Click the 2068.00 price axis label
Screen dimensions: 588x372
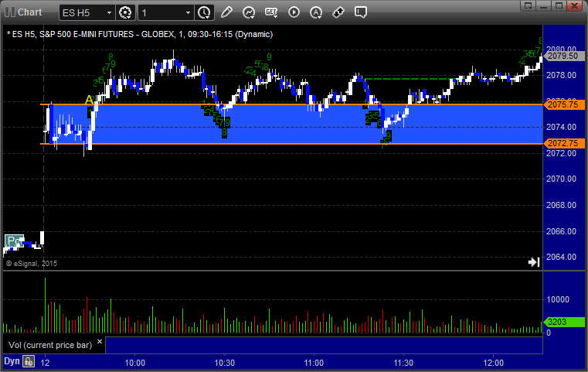point(561,205)
